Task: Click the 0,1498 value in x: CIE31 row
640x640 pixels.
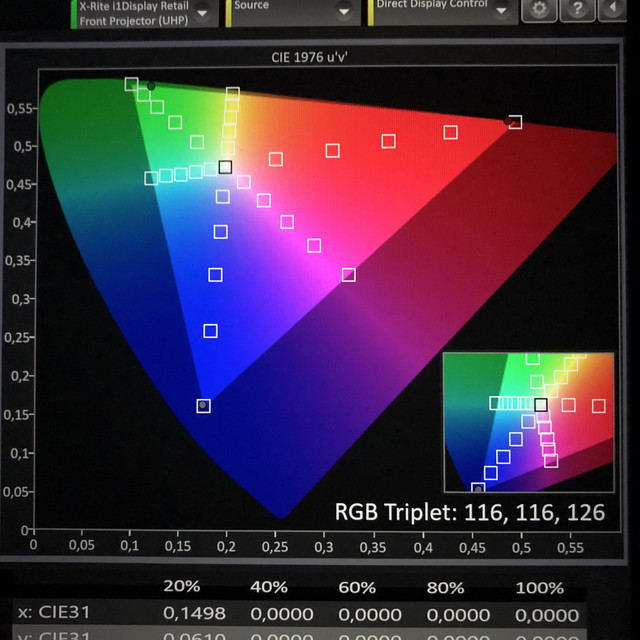Action: coord(194,613)
